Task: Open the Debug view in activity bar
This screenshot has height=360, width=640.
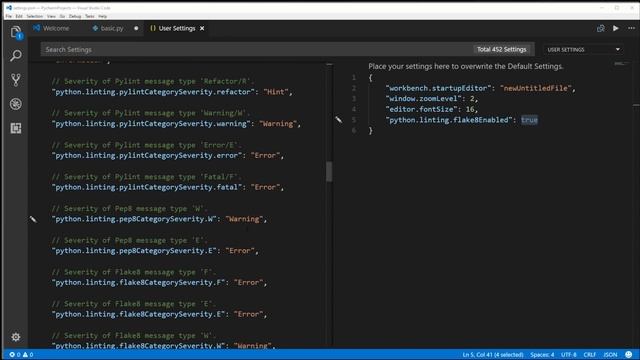Action: 16,104
